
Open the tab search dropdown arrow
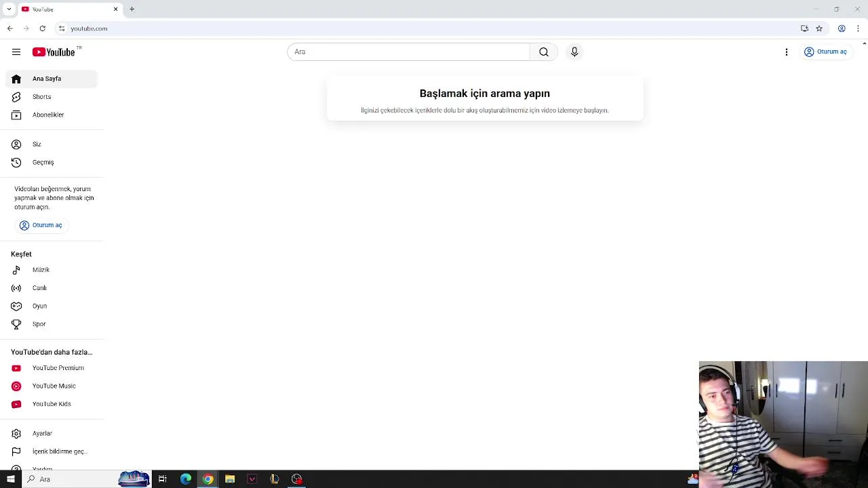click(x=9, y=9)
